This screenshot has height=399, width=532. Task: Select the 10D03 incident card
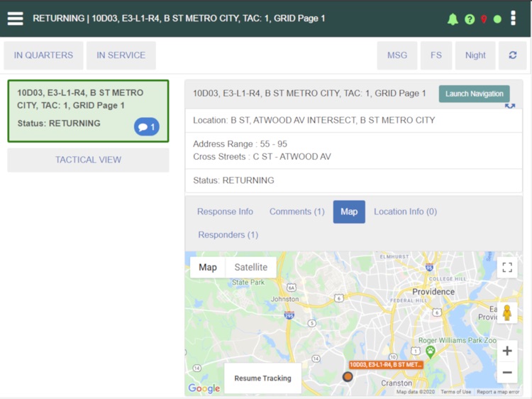point(88,111)
